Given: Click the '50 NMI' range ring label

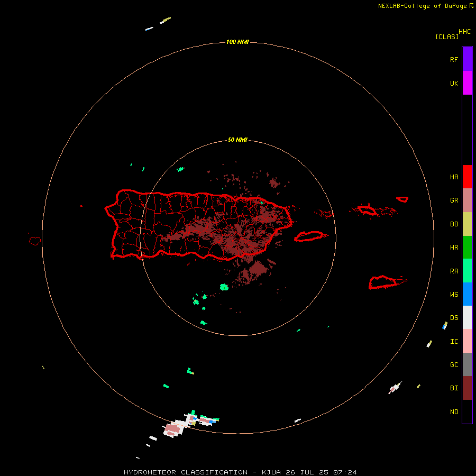Looking at the screenshot, I should (x=237, y=140).
